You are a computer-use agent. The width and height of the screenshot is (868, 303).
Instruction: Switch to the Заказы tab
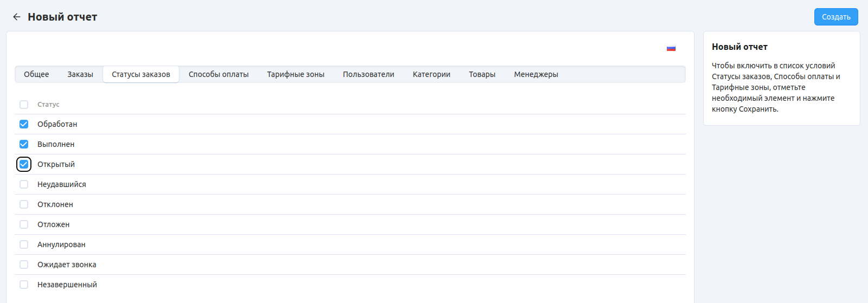point(80,74)
